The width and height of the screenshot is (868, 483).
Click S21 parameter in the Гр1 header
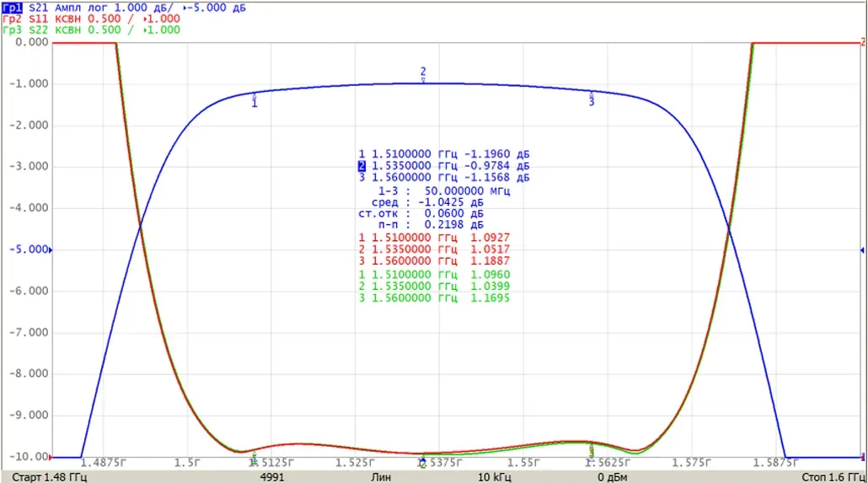pos(38,8)
